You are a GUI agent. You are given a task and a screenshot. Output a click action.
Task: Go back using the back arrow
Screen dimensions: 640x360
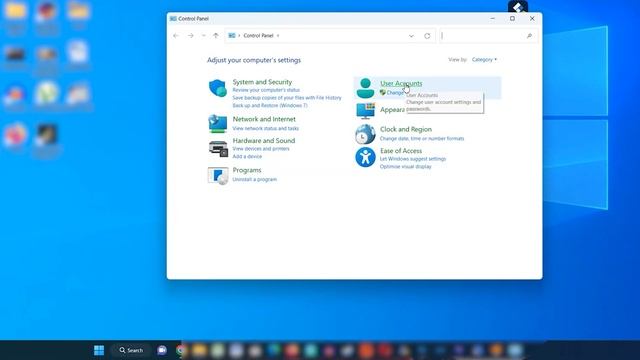coord(176,36)
